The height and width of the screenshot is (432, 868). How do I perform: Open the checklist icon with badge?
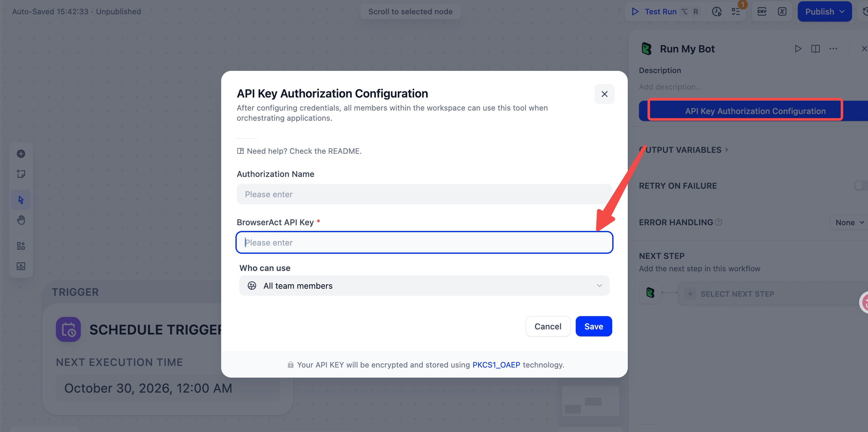[736, 12]
